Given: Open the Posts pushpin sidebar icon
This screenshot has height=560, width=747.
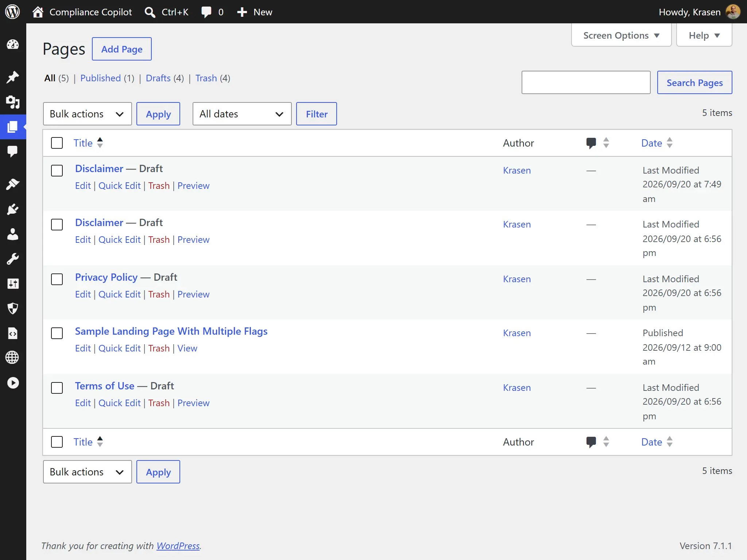Looking at the screenshot, I should click(x=13, y=77).
